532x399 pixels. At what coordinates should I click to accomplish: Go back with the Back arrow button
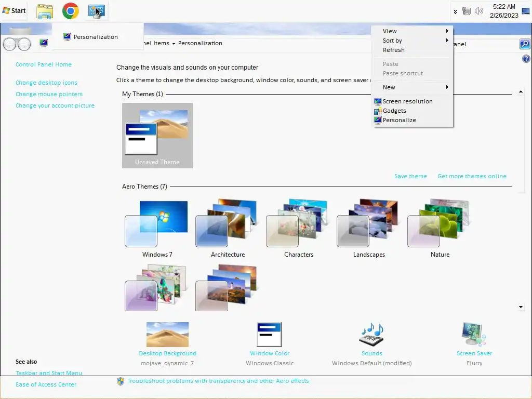point(9,44)
